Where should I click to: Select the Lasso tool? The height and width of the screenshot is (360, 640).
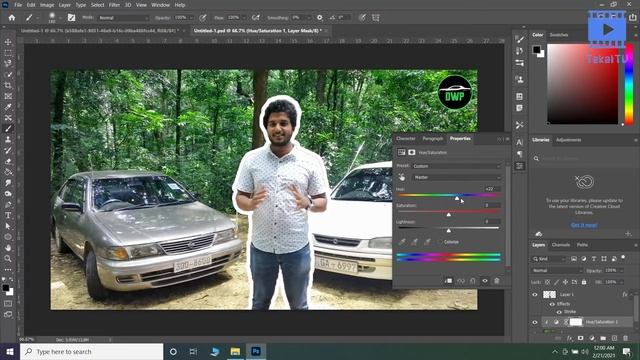pos(8,64)
